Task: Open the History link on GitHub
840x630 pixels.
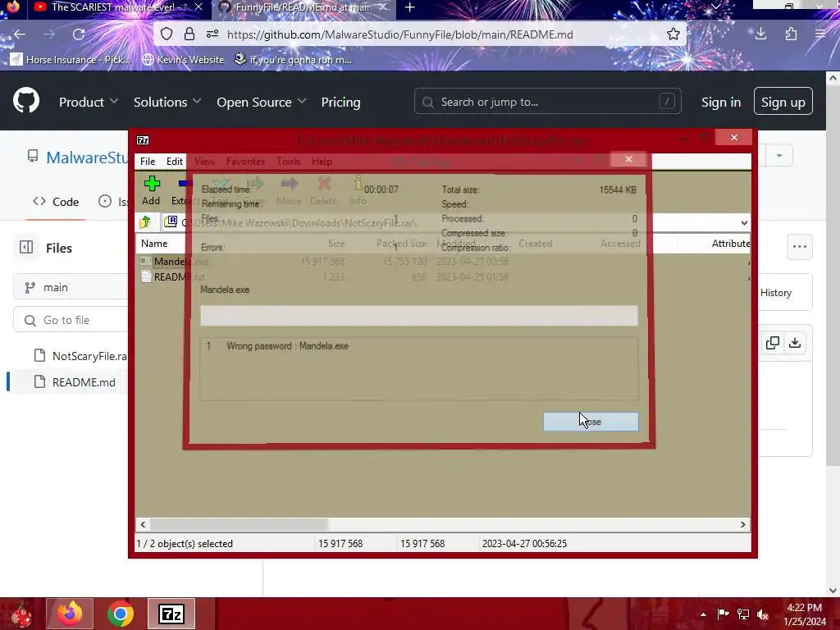Action: coord(776,293)
